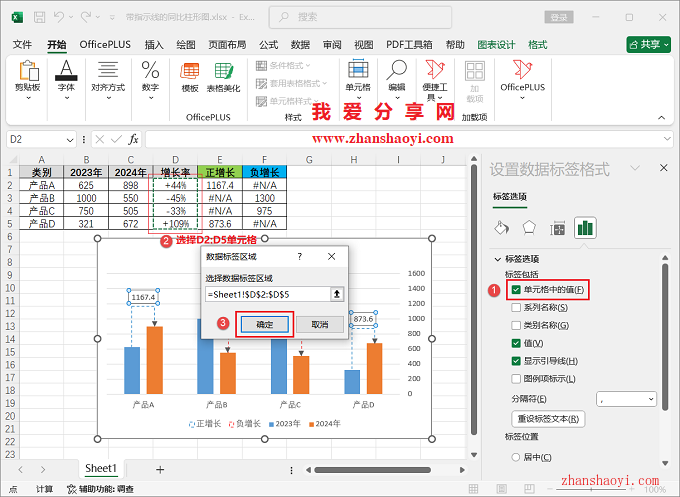
Task: Click the range selector collapse arrow icon
Action: [338, 294]
